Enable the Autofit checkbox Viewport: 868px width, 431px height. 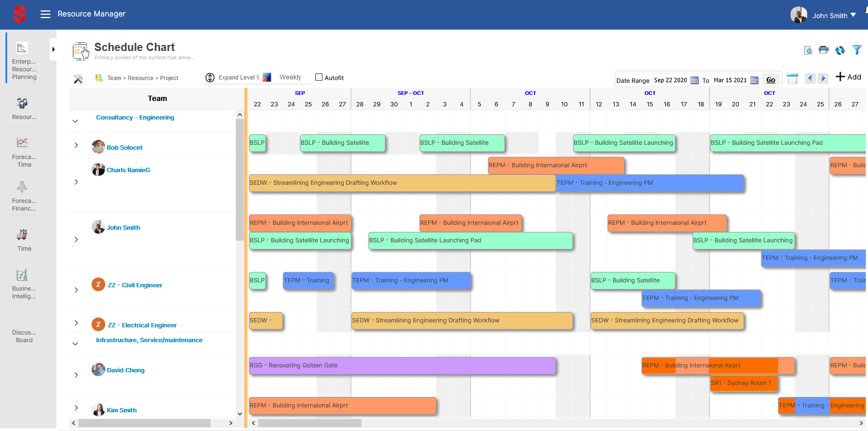click(319, 77)
